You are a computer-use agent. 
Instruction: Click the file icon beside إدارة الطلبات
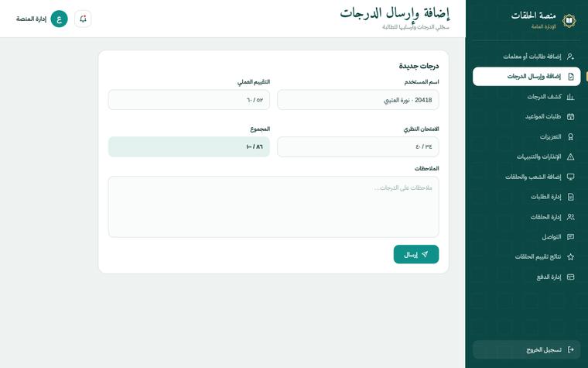click(570, 197)
